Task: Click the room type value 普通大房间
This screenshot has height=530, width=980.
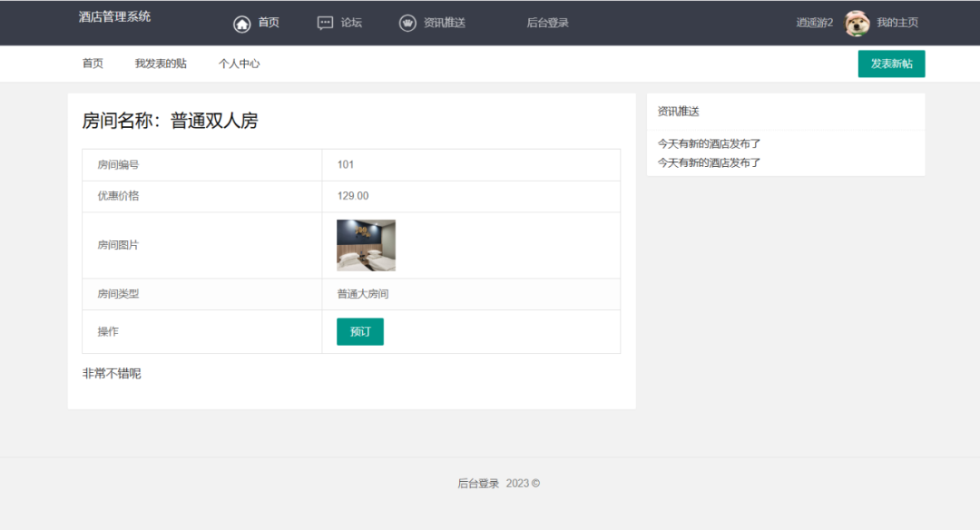Action: (363, 294)
